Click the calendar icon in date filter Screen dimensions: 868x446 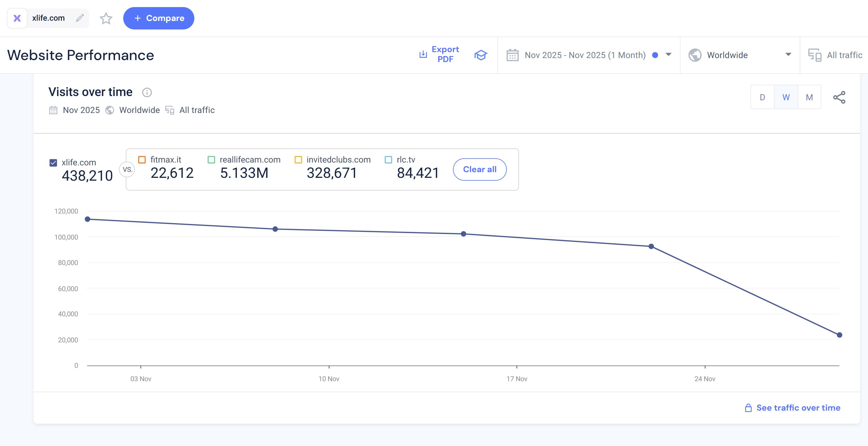pos(512,55)
